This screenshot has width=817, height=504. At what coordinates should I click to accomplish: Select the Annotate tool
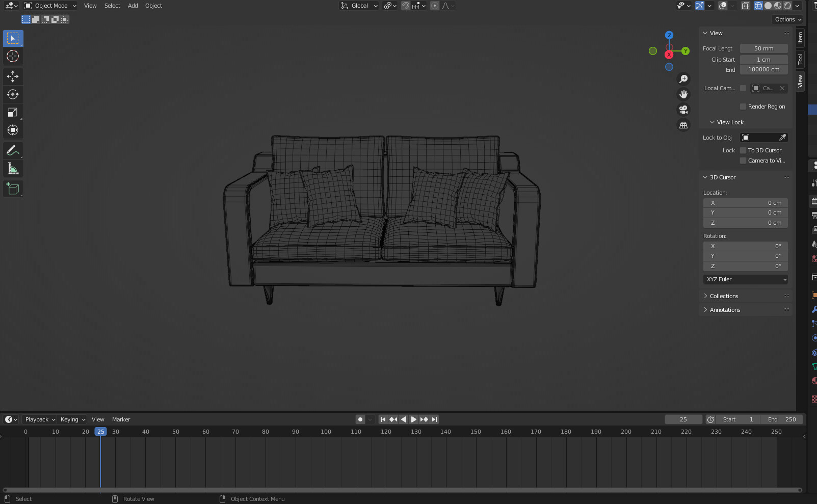(x=13, y=150)
